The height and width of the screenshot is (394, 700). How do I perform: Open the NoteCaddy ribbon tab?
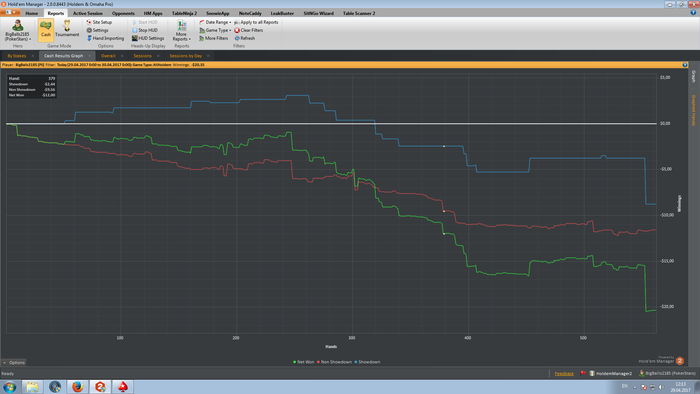tap(250, 13)
